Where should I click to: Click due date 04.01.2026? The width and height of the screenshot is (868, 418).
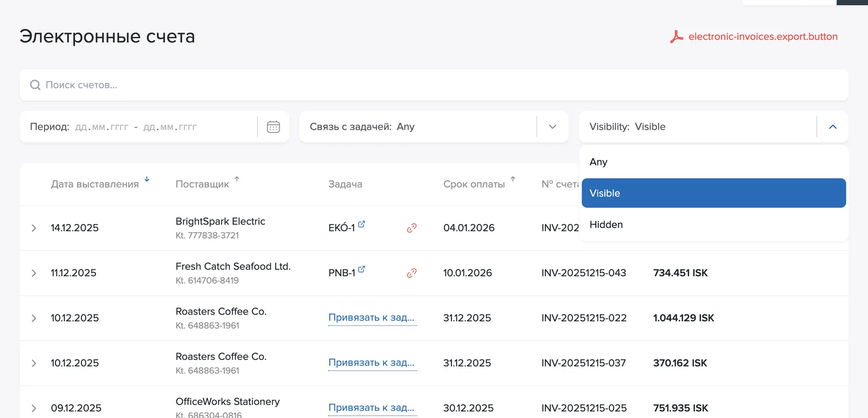click(x=469, y=228)
